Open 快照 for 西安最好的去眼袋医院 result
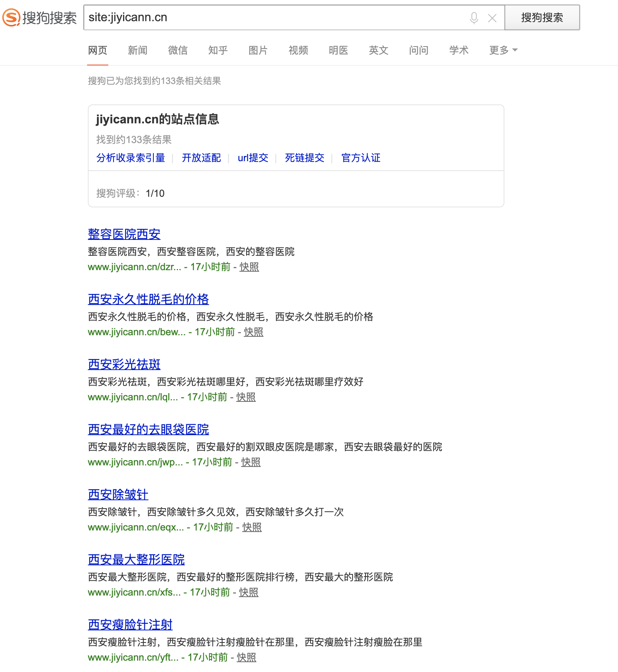This screenshot has width=618, height=672. point(251,462)
